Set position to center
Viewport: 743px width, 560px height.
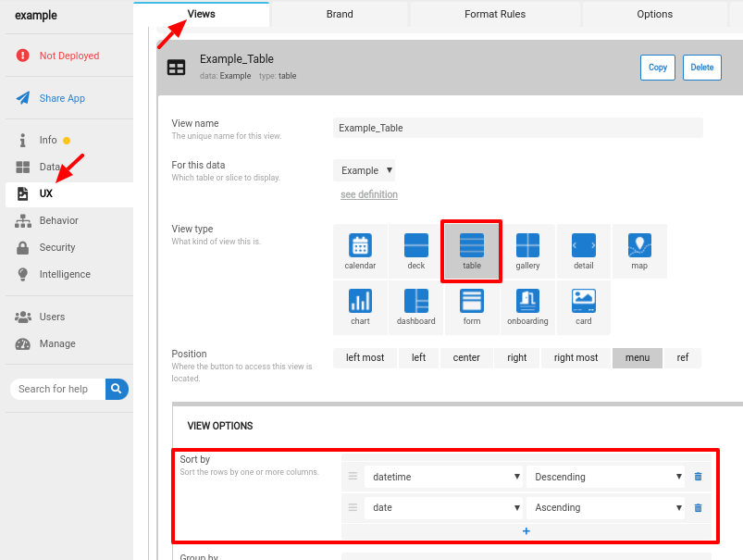point(466,357)
